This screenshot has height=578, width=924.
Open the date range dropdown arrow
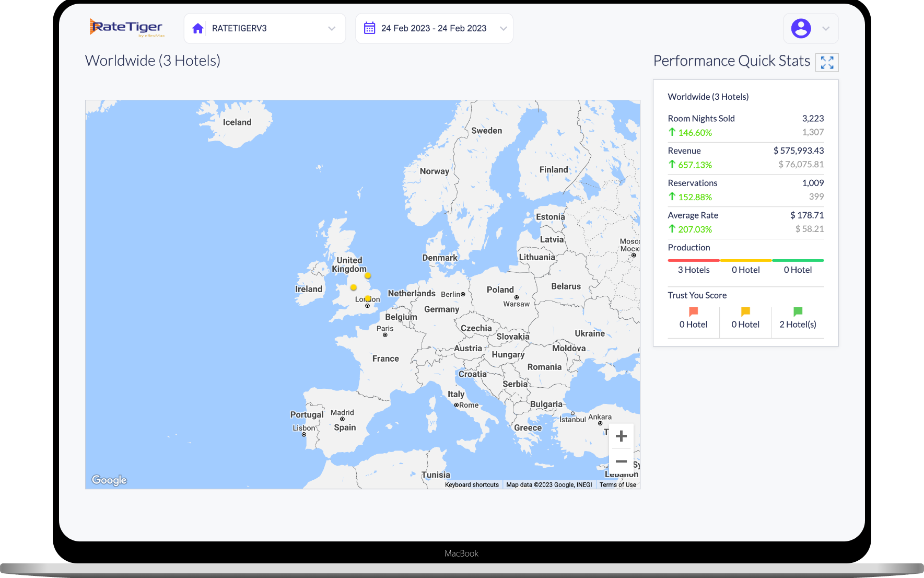point(503,28)
